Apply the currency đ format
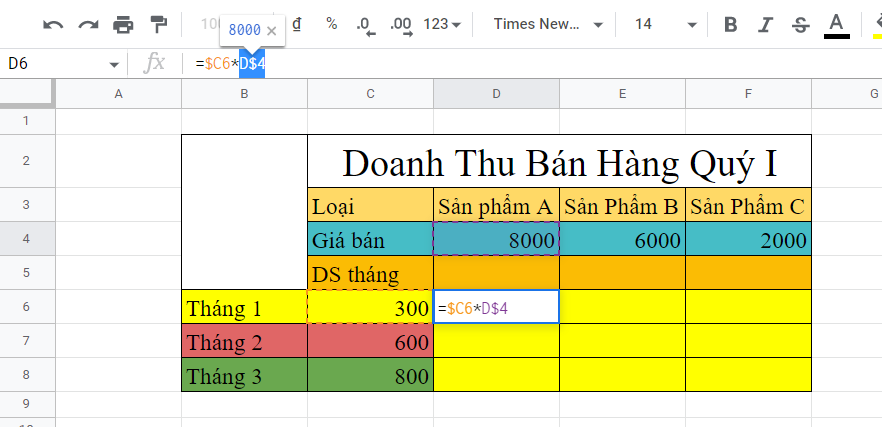The height and width of the screenshot is (427, 882). point(296,24)
